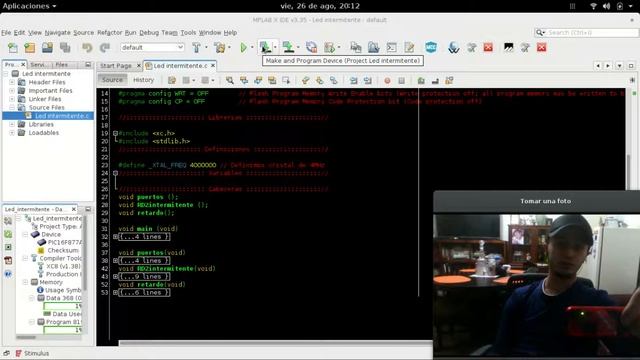Expand the folded main function block

(x=115, y=237)
